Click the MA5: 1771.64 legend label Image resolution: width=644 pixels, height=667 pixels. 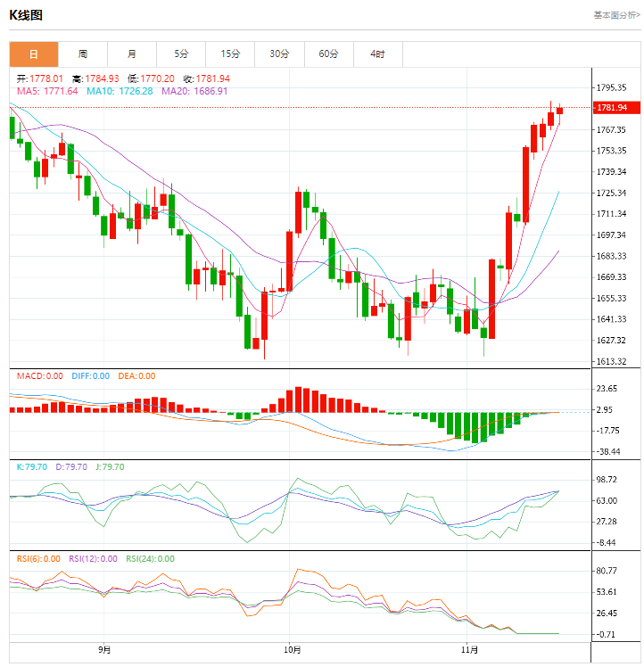[47, 92]
